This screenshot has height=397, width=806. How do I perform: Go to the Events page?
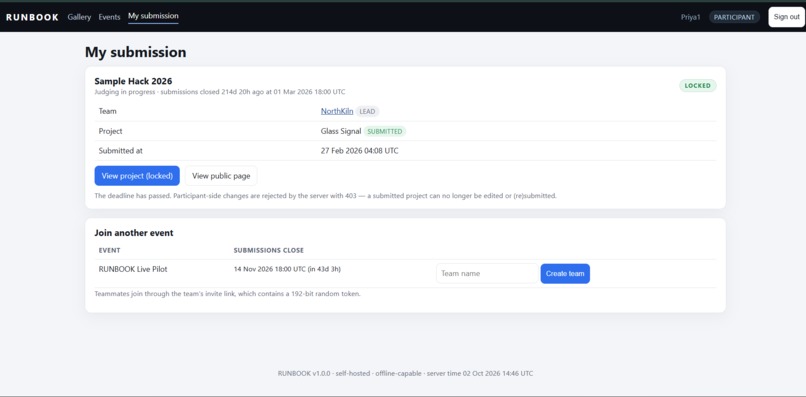point(109,17)
